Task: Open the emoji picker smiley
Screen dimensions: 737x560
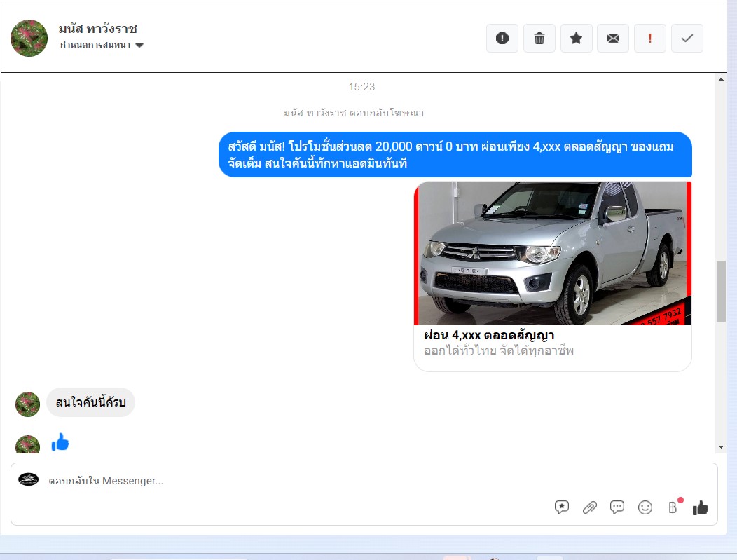Action: (645, 507)
